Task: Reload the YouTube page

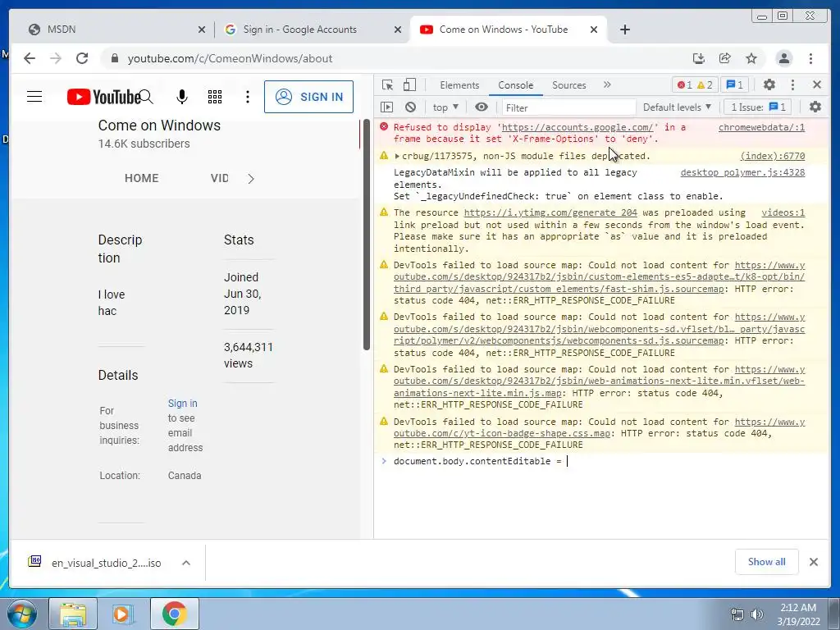Action: pyautogui.click(x=82, y=58)
